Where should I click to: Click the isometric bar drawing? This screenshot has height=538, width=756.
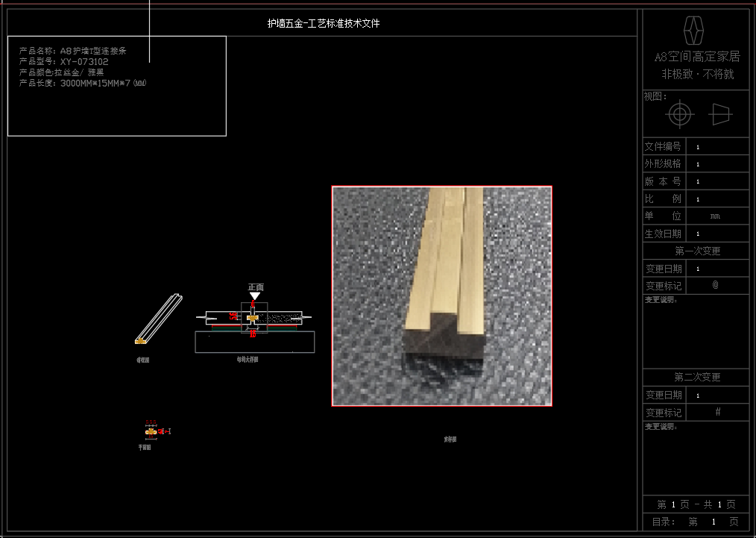[x=157, y=319]
